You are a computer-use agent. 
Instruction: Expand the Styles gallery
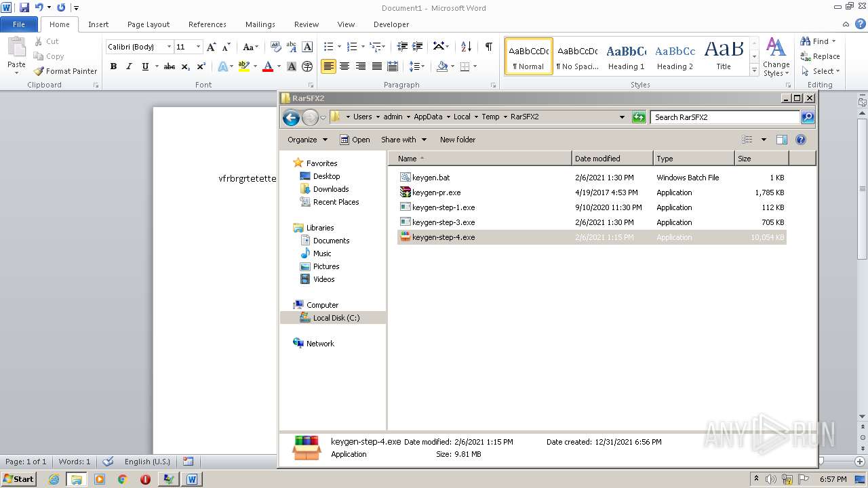tap(754, 70)
